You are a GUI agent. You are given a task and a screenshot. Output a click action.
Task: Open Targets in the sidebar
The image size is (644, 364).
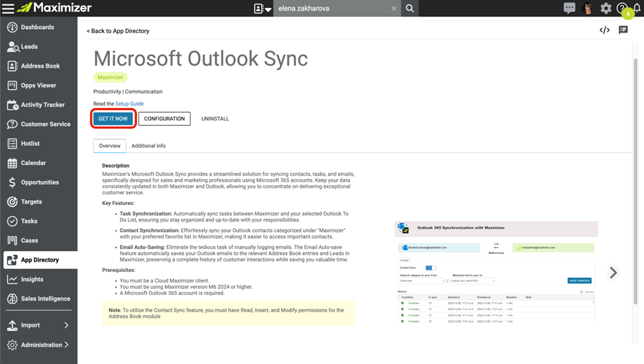coord(38,202)
